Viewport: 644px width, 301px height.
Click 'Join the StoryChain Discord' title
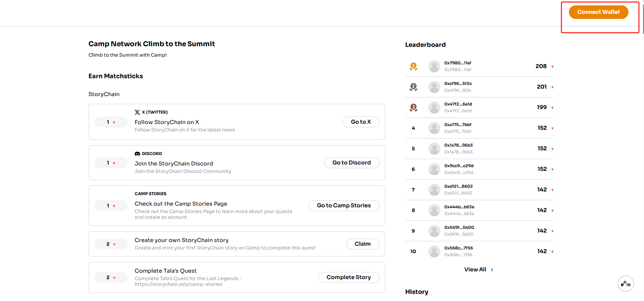point(174,163)
